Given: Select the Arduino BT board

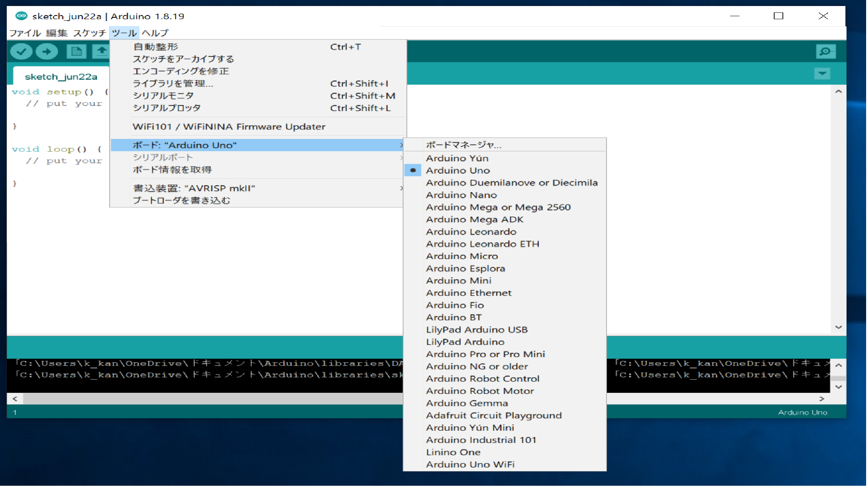Looking at the screenshot, I should click(505, 317).
